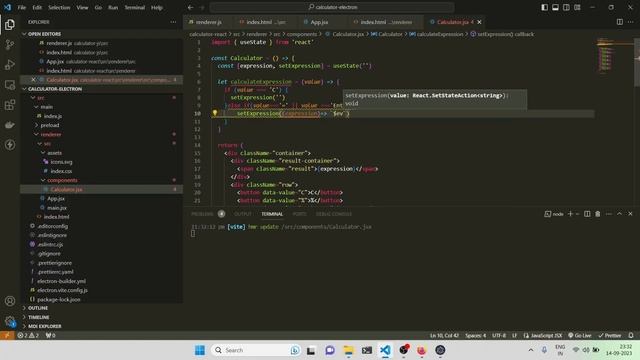Screen dimensions: 640x360
Task: Open the Accounts menu icon
Action: (x=10, y=301)
